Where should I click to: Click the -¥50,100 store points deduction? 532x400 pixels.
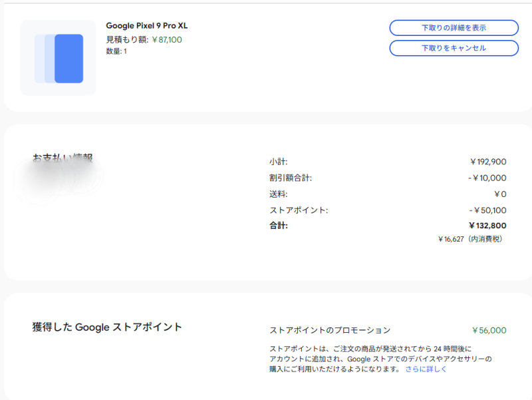(x=486, y=210)
